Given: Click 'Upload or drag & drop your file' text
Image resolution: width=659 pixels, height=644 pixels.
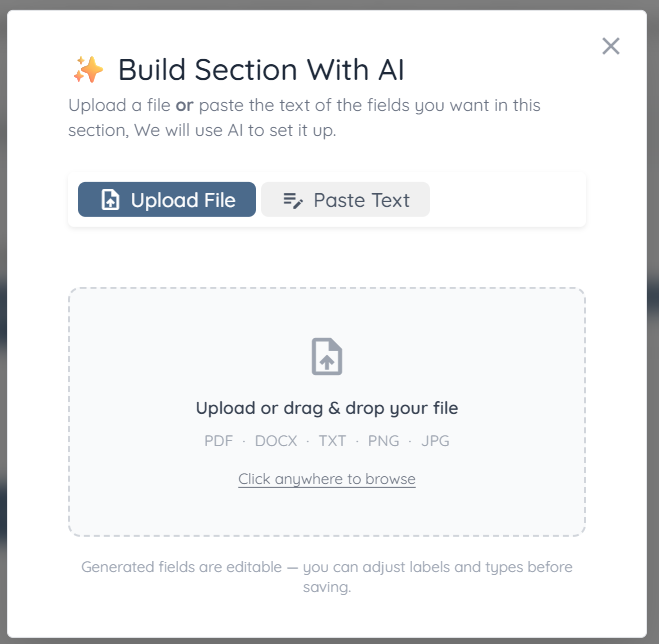Looking at the screenshot, I should pos(327,408).
